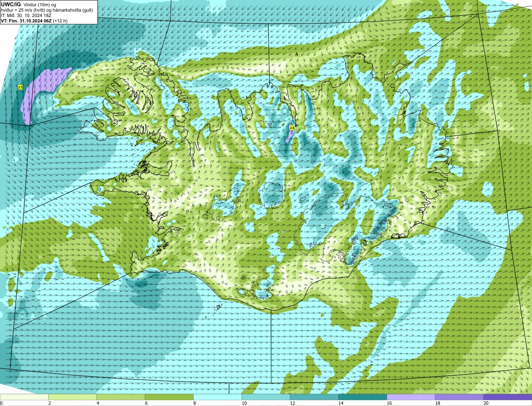Click the pale yellow 0–2 m/s legend swatch
The height and width of the screenshot is (406, 532).
pyautogui.click(x=24, y=397)
